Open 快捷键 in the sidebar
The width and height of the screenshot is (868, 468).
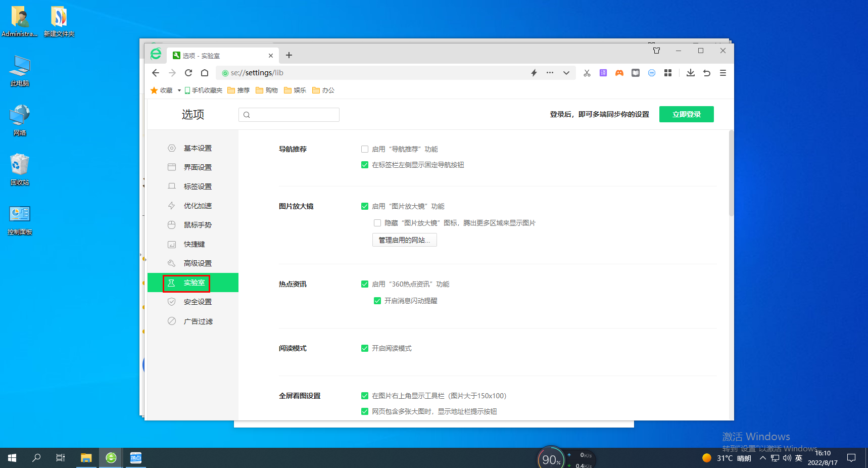click(193, 244)
